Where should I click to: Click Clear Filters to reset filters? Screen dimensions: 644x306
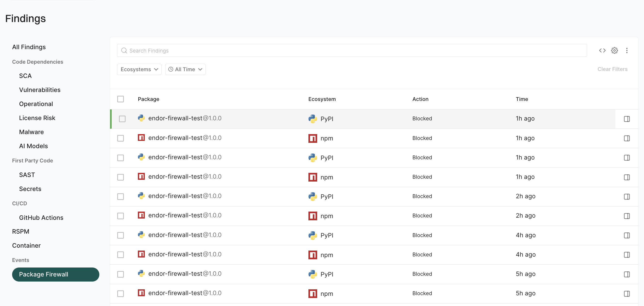coord(612,69)
